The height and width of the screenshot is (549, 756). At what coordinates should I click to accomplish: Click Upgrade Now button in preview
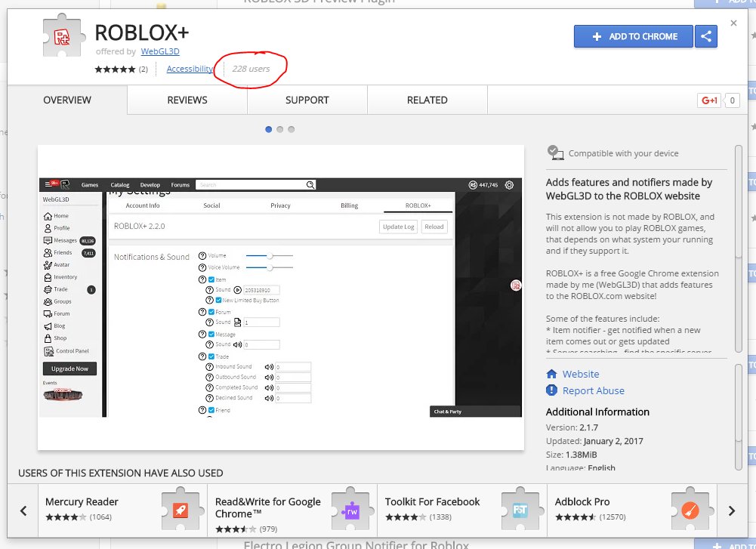(x=70, y=369)
